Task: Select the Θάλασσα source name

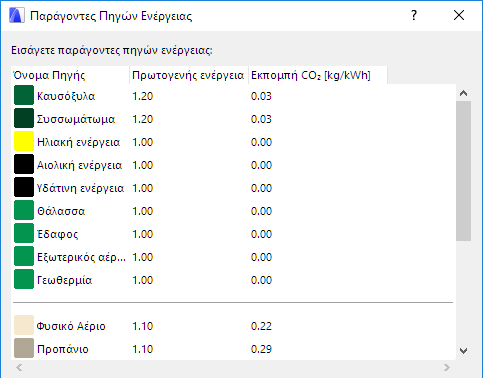Action: pos(61,211)
